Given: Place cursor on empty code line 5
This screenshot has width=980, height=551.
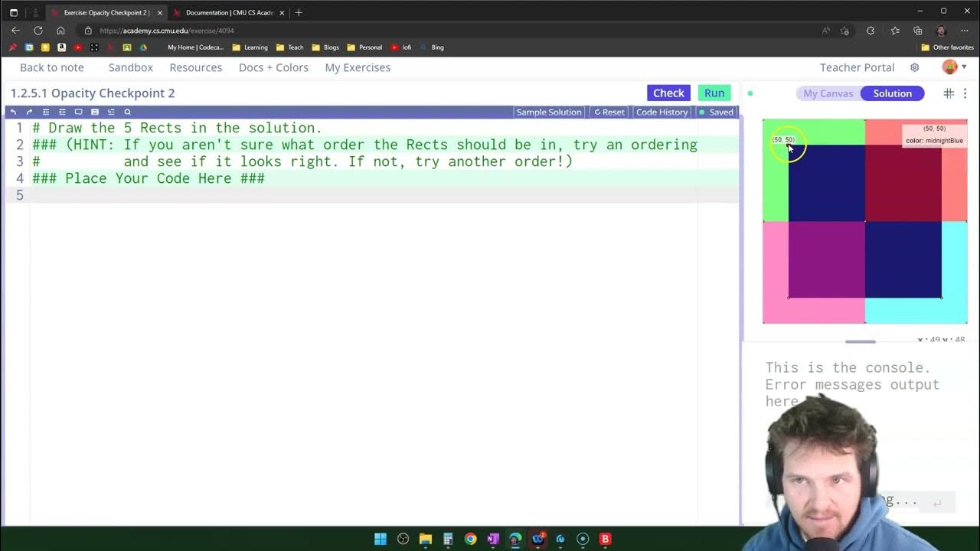Looking at the screenshot, I should [383, 195].
